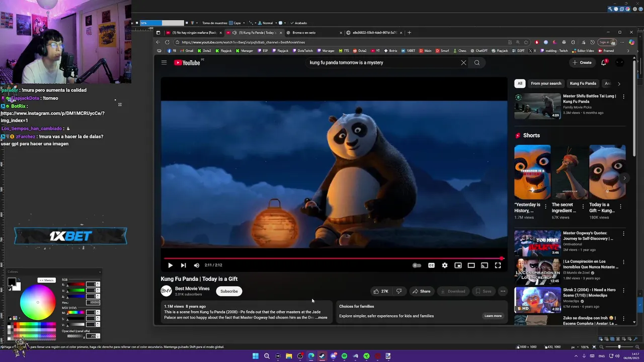Click the YouTube search magnifier button

pyautogui.click(x=477, y=62)
